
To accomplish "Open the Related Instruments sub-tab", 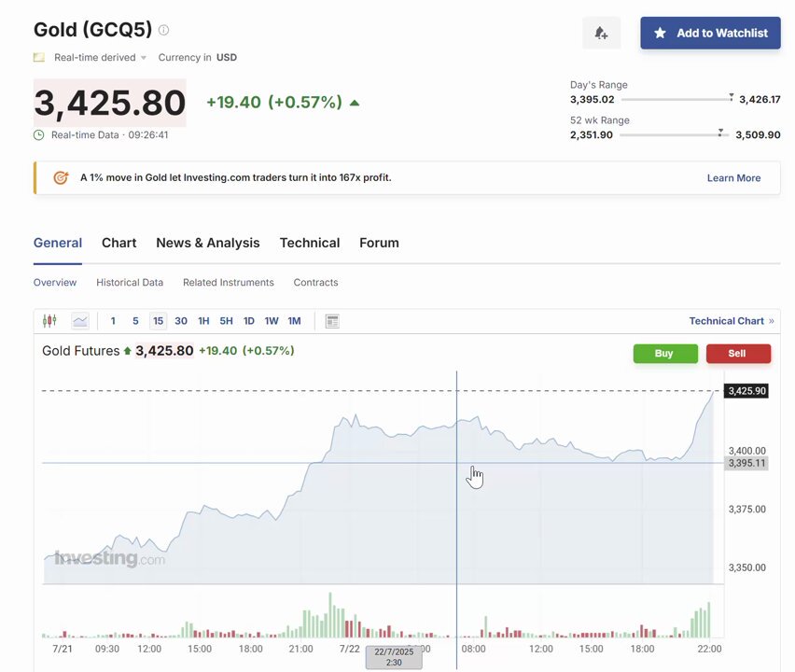I will (x=229, y=283).
